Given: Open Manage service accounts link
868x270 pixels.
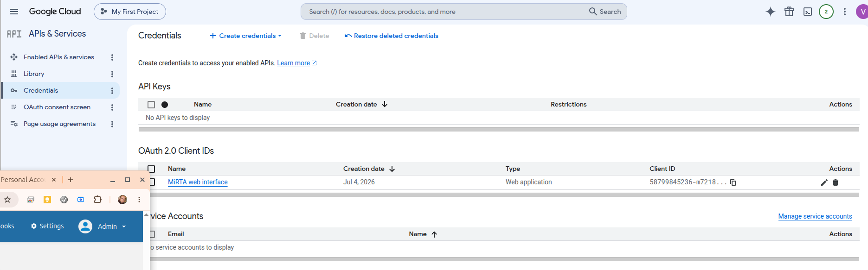Looking at the screenshot, I should (x=815, y=216).
